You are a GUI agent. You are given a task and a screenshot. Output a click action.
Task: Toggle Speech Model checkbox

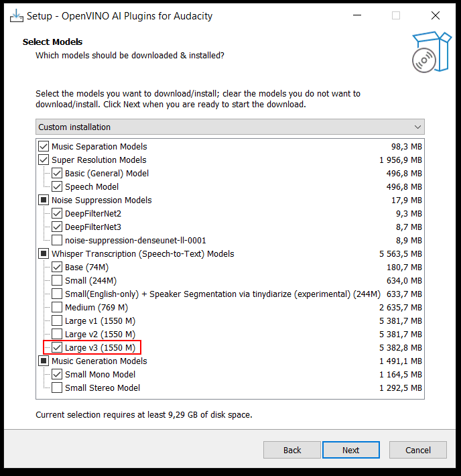coord(57,186)
